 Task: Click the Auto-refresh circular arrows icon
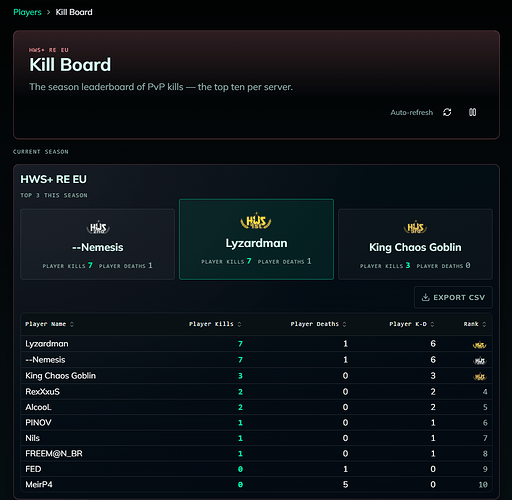(x=447, y=112)
